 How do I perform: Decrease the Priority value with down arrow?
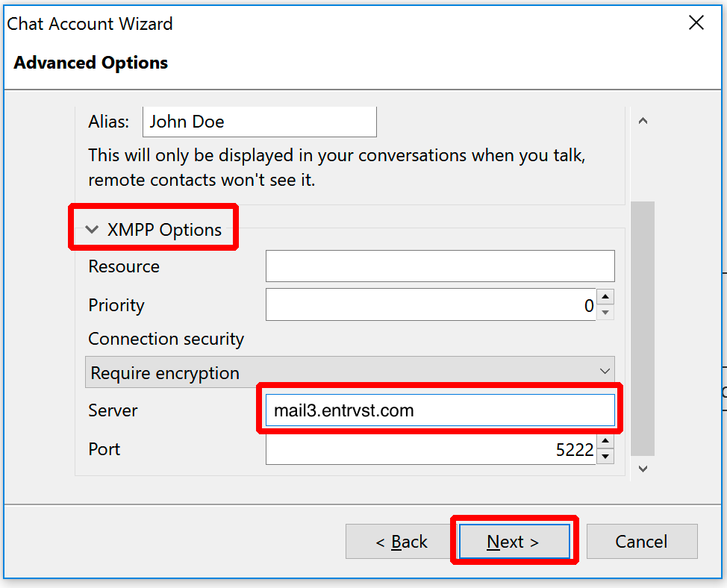point(605,313)
